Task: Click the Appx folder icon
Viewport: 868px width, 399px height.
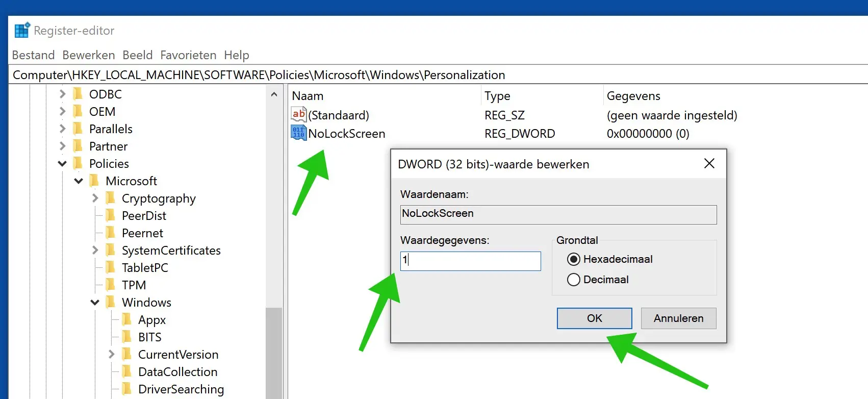Action: [x=127, y=319]
